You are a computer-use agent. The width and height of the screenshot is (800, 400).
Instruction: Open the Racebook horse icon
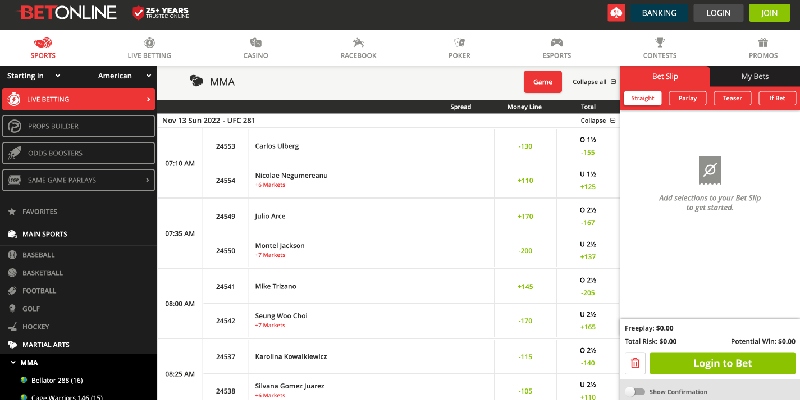358,42
